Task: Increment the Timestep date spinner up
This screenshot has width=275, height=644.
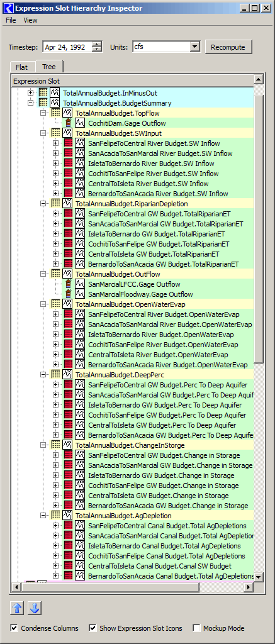Action: [97, 44]
